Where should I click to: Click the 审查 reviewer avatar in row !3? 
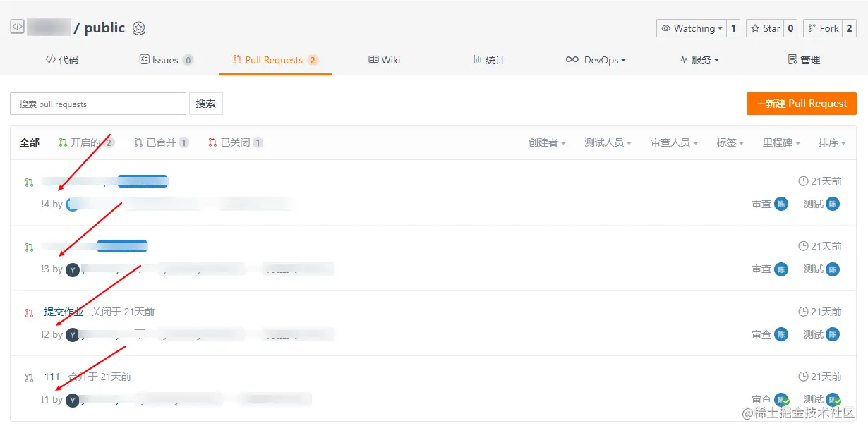tap(781, 269)
